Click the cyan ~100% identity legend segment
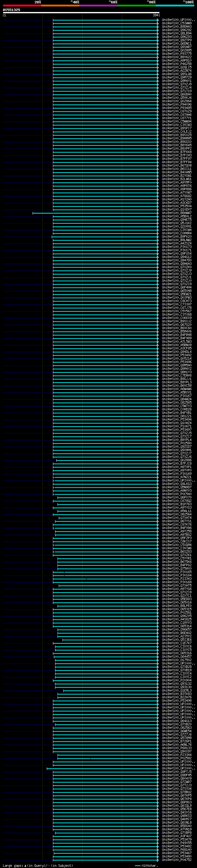197x868 pixels. coord(175,6)
